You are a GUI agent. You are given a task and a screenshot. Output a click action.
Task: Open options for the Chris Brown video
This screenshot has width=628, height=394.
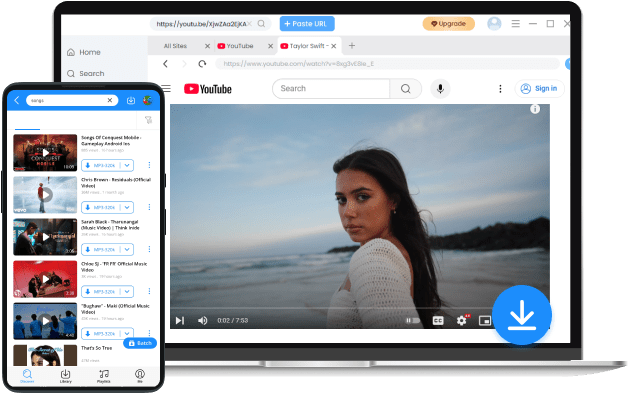pos(149,207)
